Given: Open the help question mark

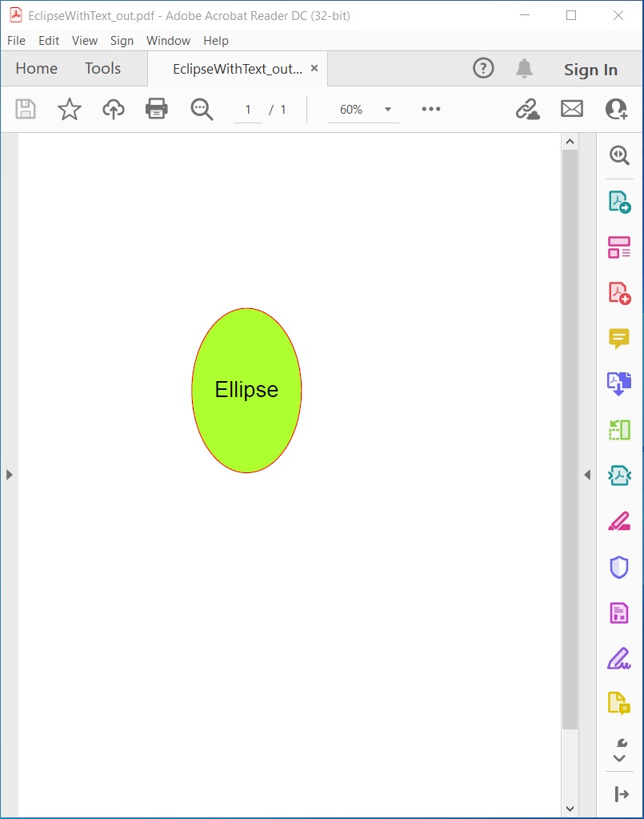Looking at the screenshot, I should (483, 68).
